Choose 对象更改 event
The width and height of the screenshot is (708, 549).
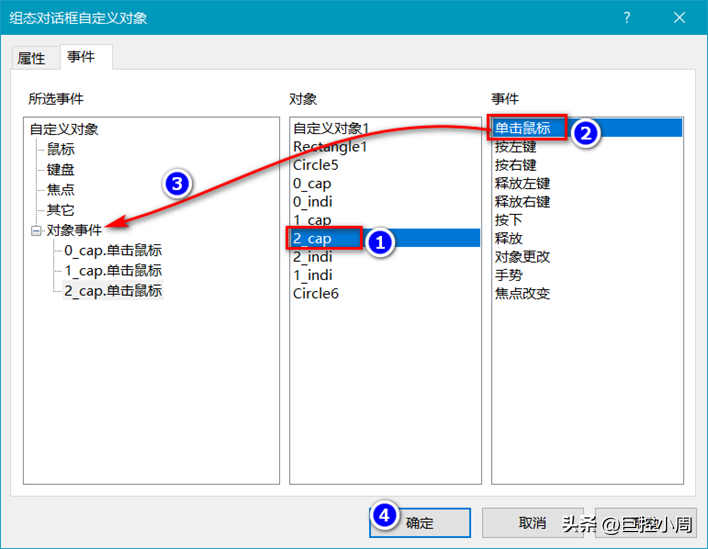point(522,257)
